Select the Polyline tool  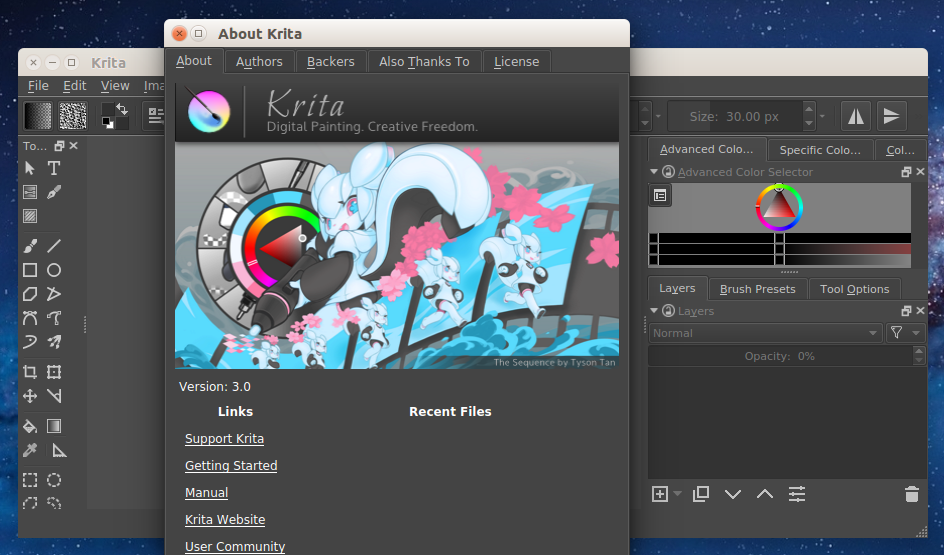pos(54,294)
